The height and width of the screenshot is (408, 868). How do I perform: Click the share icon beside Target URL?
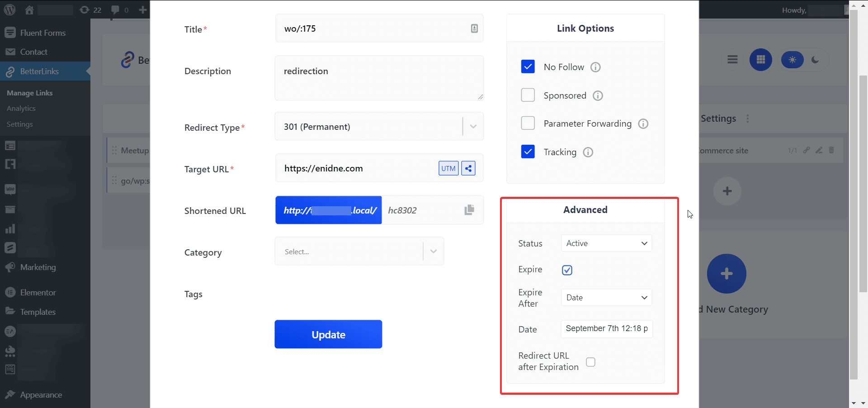pyautogui.click(x=468, y=168)
